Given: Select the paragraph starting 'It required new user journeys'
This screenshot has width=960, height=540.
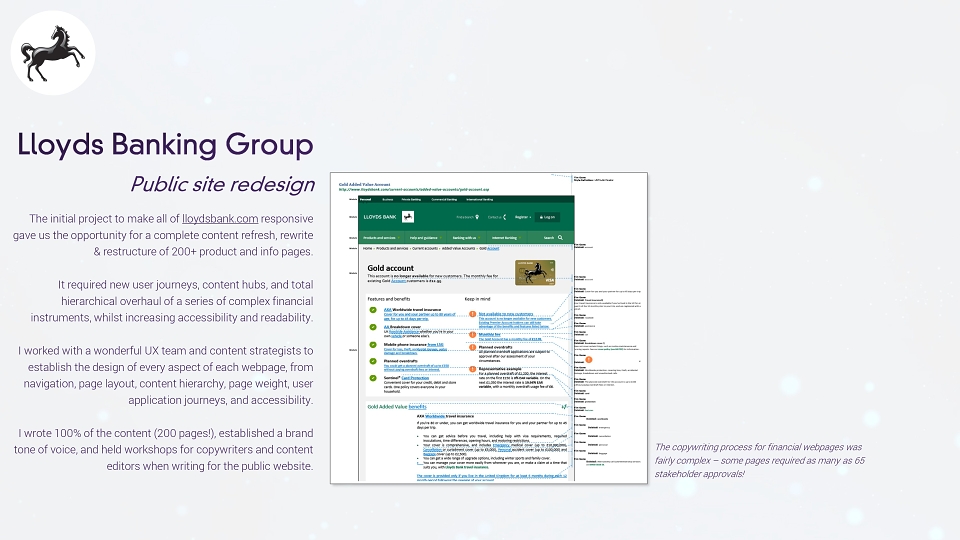Looking at the screenshot, I should (172, 301).
